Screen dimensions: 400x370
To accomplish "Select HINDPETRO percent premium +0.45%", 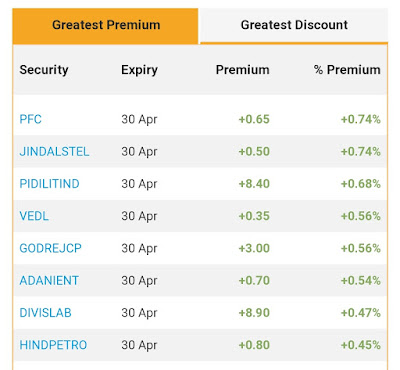I will (360, 345).
